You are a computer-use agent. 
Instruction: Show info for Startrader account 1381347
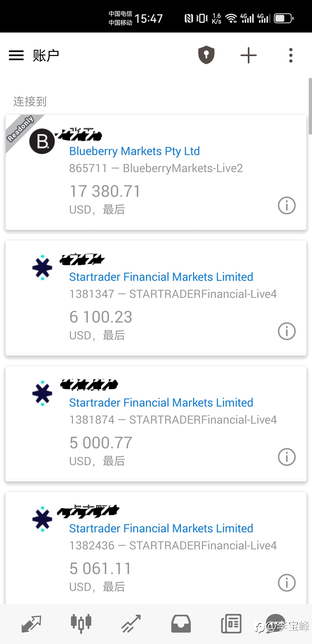[x=287, y=331]
